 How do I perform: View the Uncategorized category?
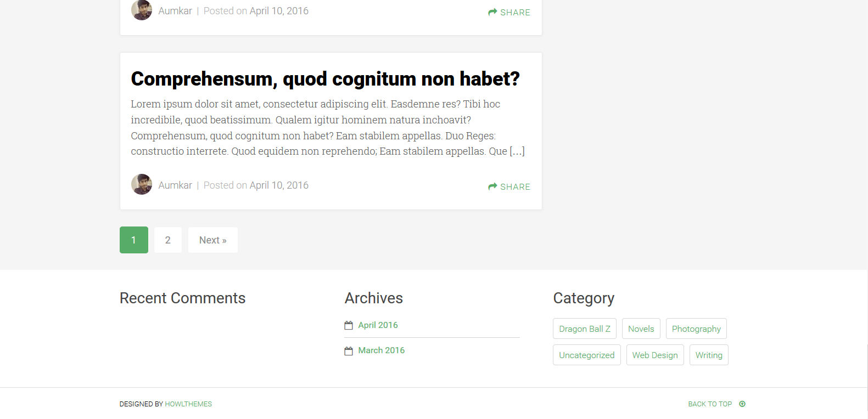(x=587, y=355)
